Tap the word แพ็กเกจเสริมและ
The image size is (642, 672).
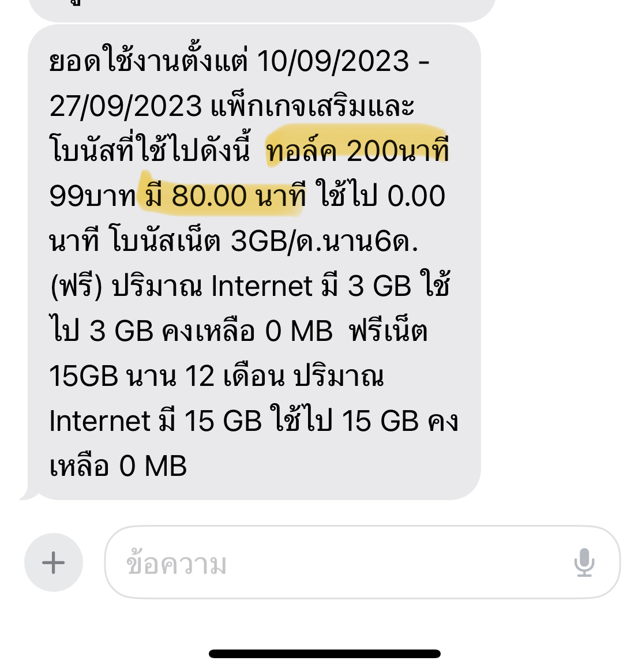[x=313, y=104]
